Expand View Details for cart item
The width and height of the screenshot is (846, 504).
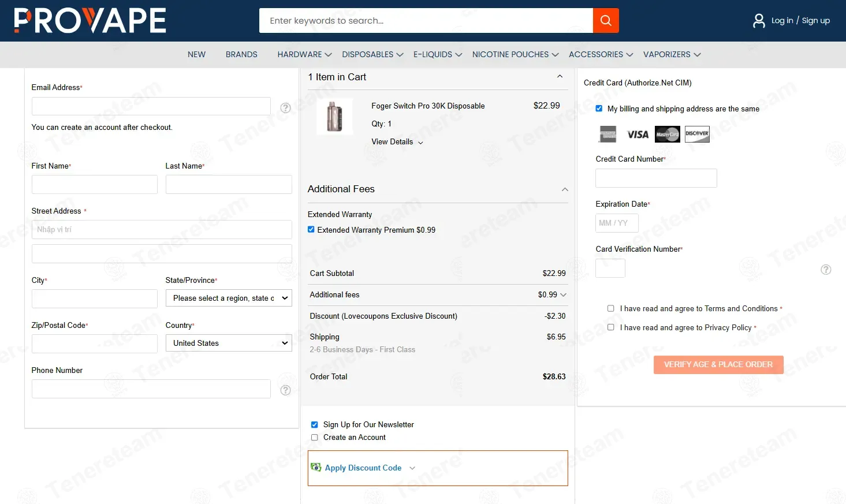click(397, 142)
